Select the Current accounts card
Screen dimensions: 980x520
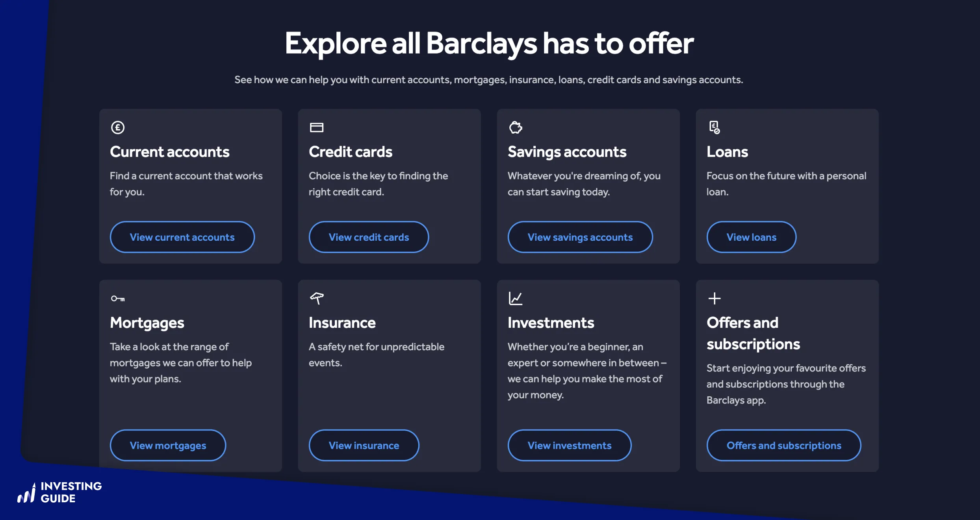[191, 186]
